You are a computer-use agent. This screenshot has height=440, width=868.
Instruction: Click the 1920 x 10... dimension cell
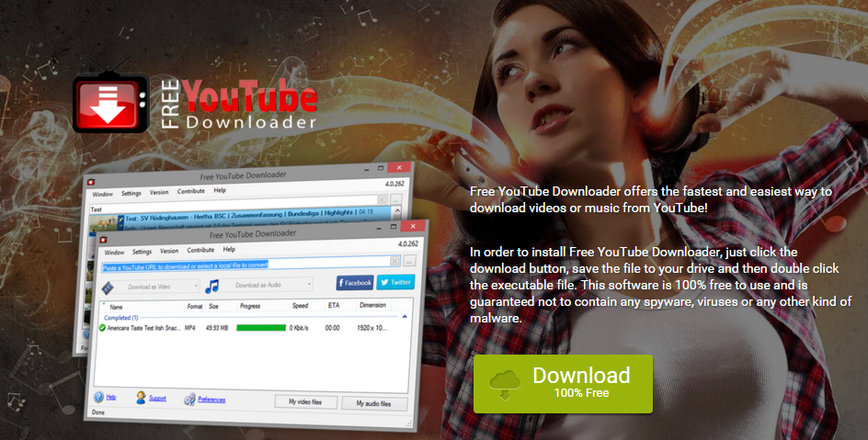tap(371, 327)
